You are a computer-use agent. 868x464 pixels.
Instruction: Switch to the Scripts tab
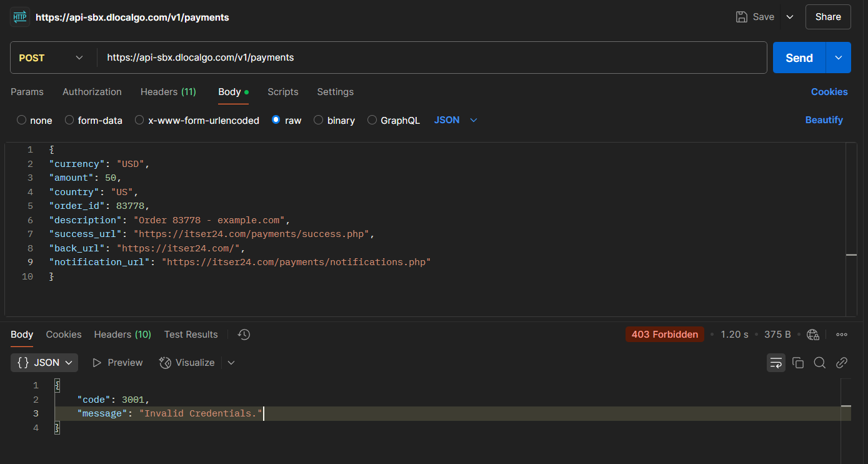[283, 92]
